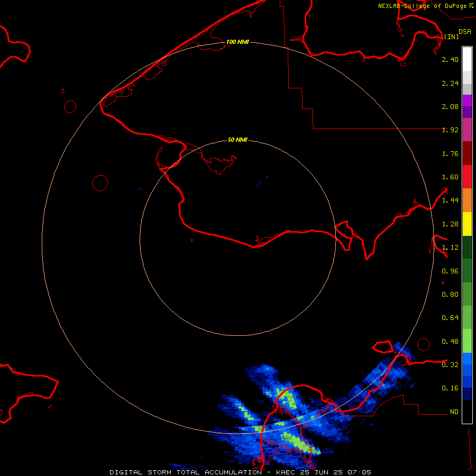Screen dimensions: 476x476
Task: Click the bright red legend swatch
Action: [467, 177]
